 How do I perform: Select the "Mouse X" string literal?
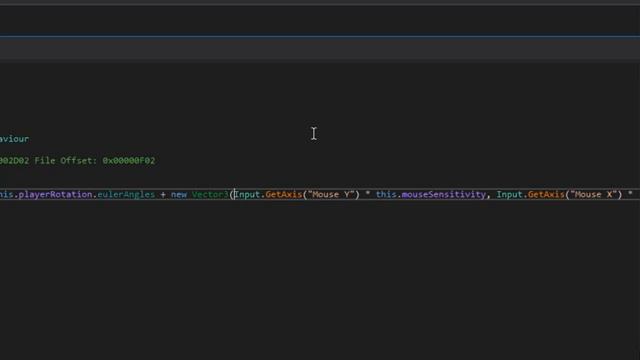(x=593, y=195)
